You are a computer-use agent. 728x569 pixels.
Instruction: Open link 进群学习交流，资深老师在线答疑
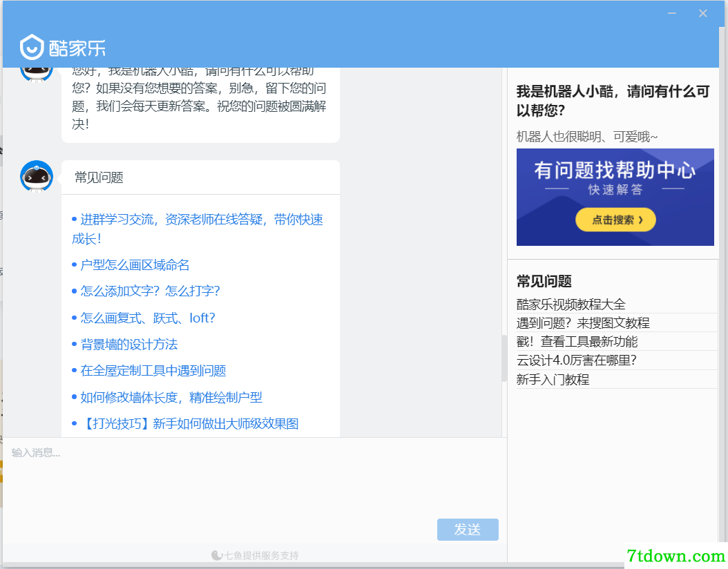[198, 229]
